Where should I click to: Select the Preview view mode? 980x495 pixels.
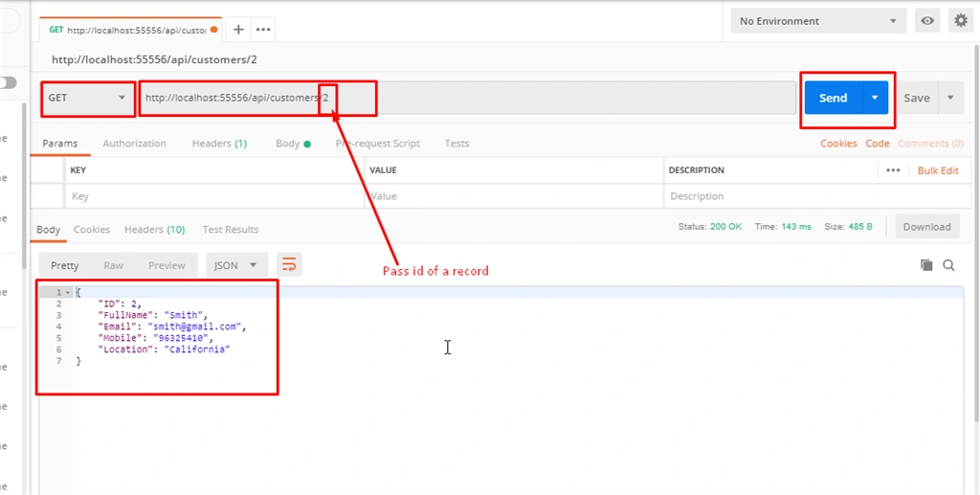click(x=167, y=265)
